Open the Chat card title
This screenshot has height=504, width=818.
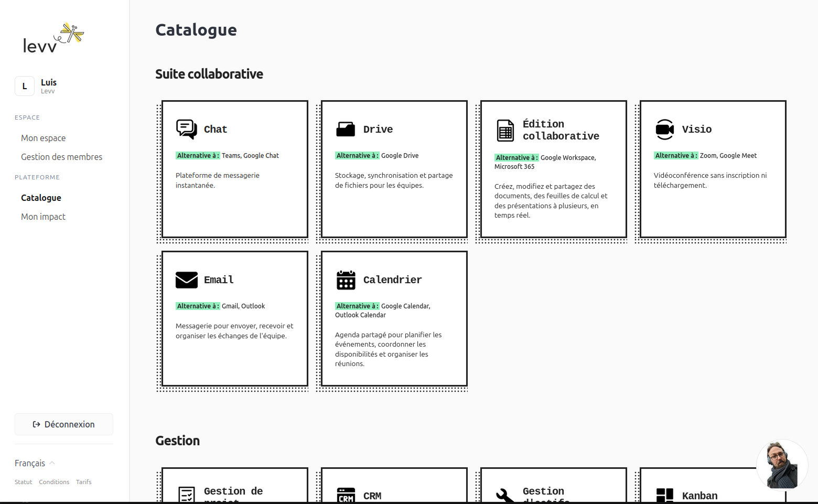click(x=216, y=129)
